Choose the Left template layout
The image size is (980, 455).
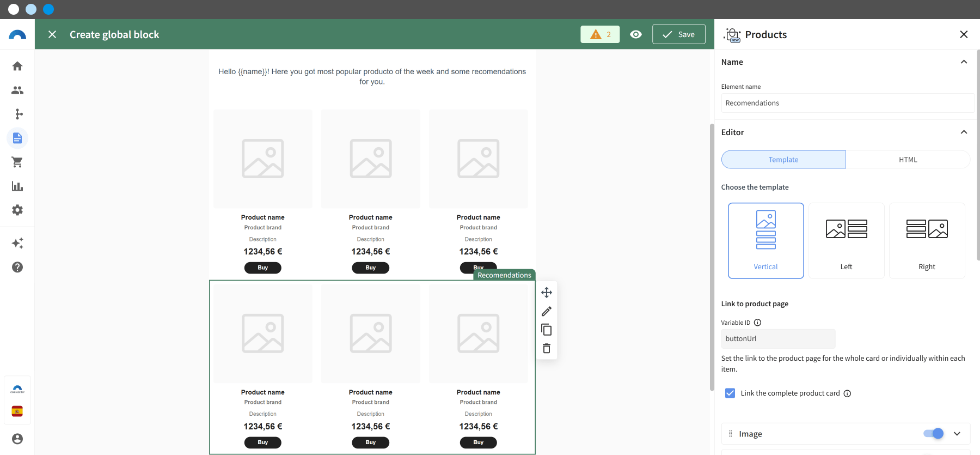pos(846,241)
